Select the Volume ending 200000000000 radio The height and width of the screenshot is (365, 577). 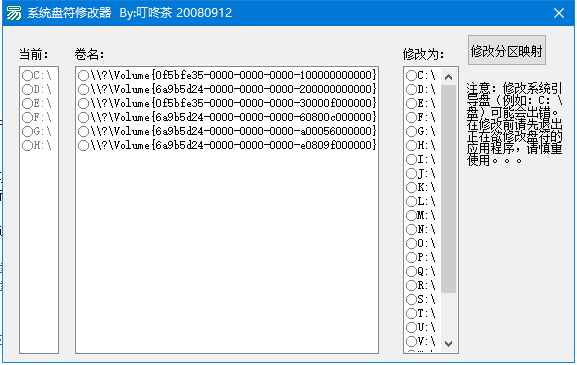pos(227,89)
